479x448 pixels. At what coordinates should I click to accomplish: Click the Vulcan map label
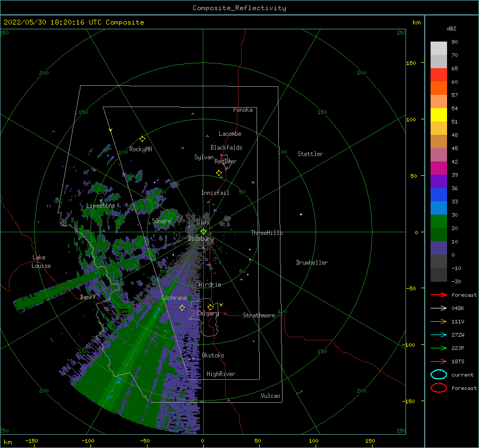coord(270,396)
